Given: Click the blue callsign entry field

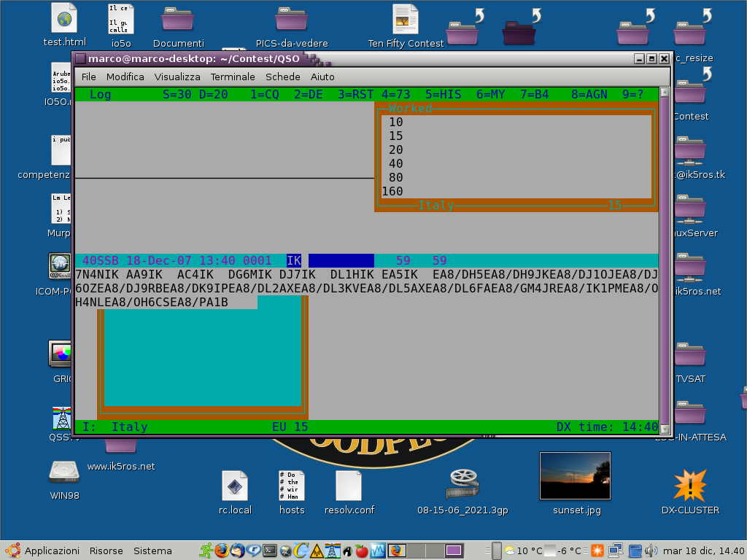Looking at the screenshot, I should (341, 260).
